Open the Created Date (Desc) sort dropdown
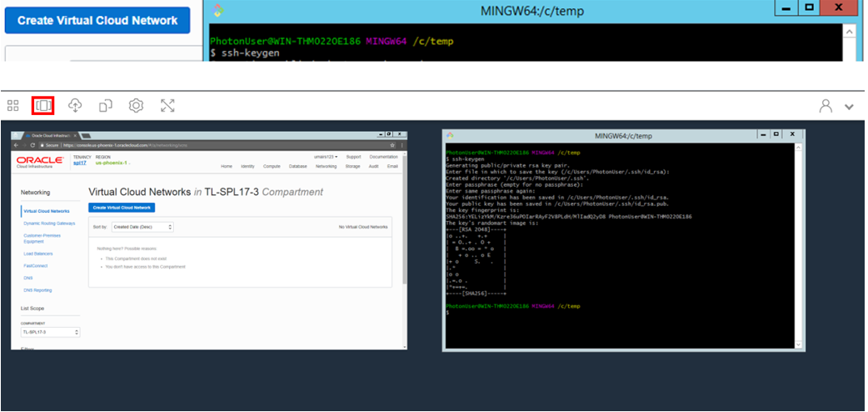This screenshot has width=868, height=412. (142, 227)
